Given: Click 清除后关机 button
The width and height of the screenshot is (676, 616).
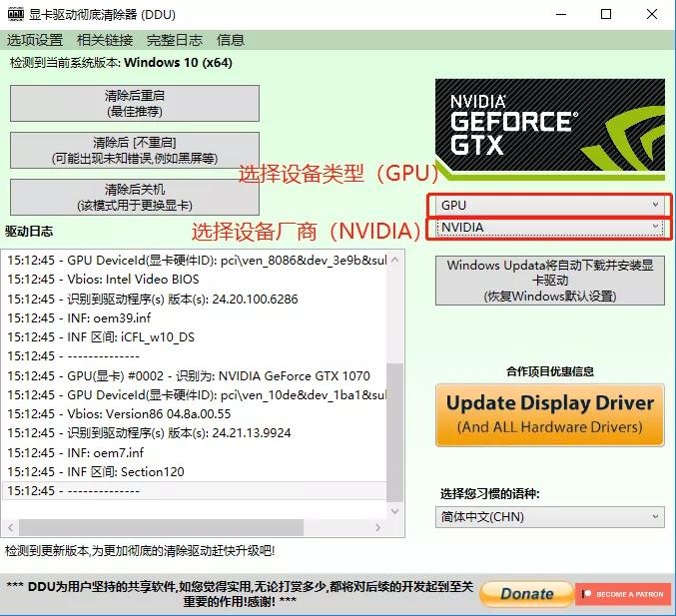Looking at the screenshot, I should (135, 197).
